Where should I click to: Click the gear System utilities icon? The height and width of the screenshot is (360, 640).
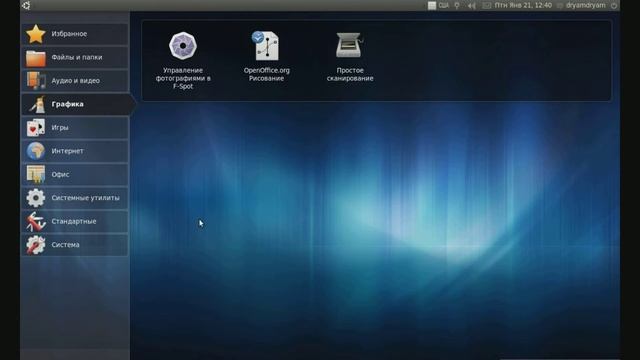tap(36, 198)
